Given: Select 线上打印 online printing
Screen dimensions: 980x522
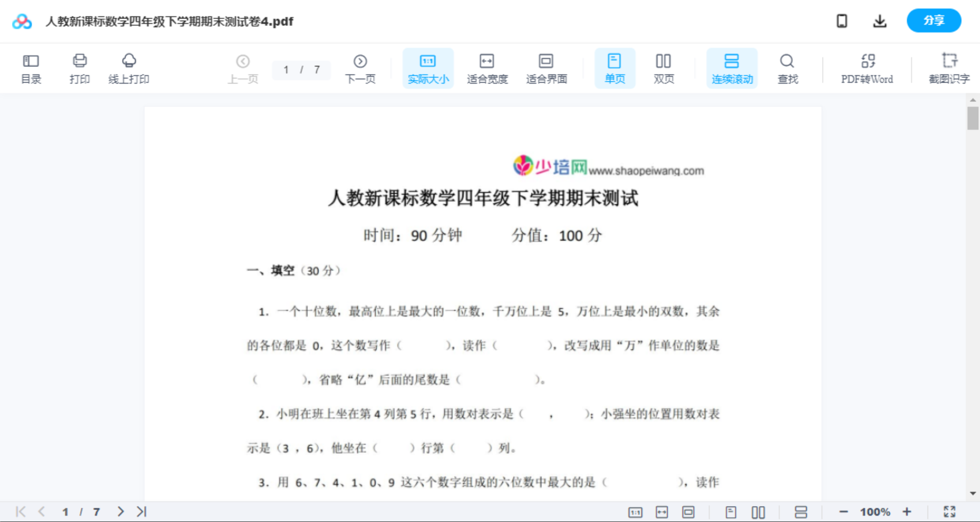Looking at the screenshot, I should tap(129, 68).
